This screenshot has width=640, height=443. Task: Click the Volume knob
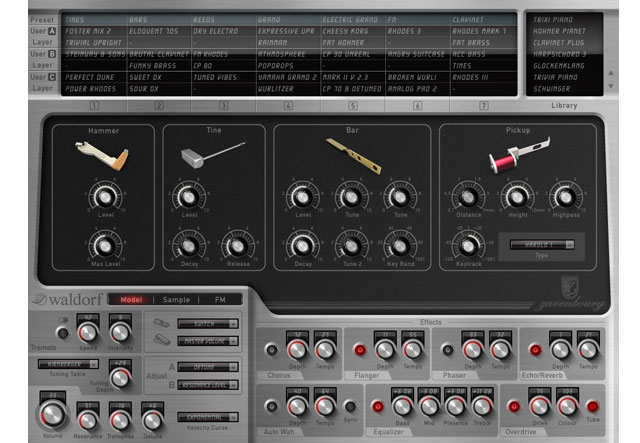[52, 415]
